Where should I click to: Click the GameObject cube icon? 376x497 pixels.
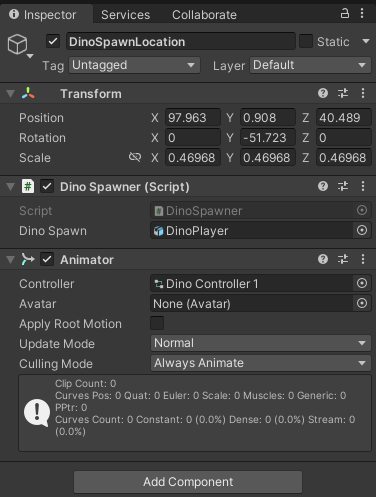(17, 44)
